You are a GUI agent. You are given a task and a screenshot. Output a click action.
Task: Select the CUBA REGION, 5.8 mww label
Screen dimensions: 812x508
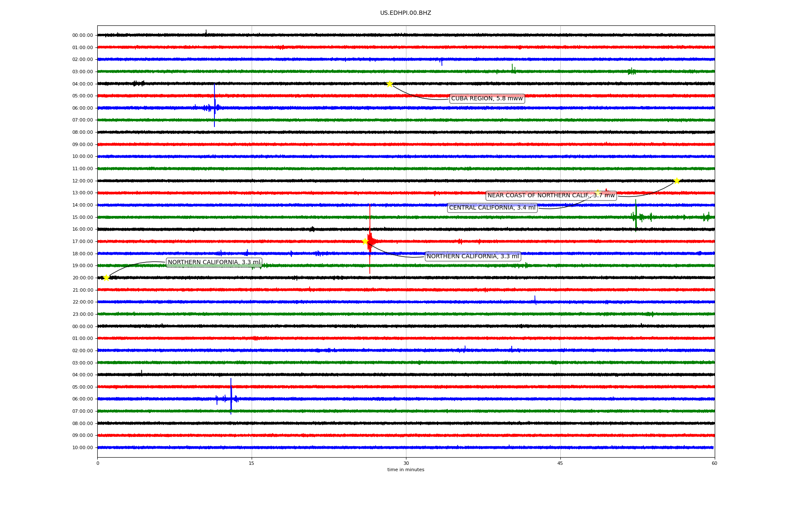click(487, 99)
